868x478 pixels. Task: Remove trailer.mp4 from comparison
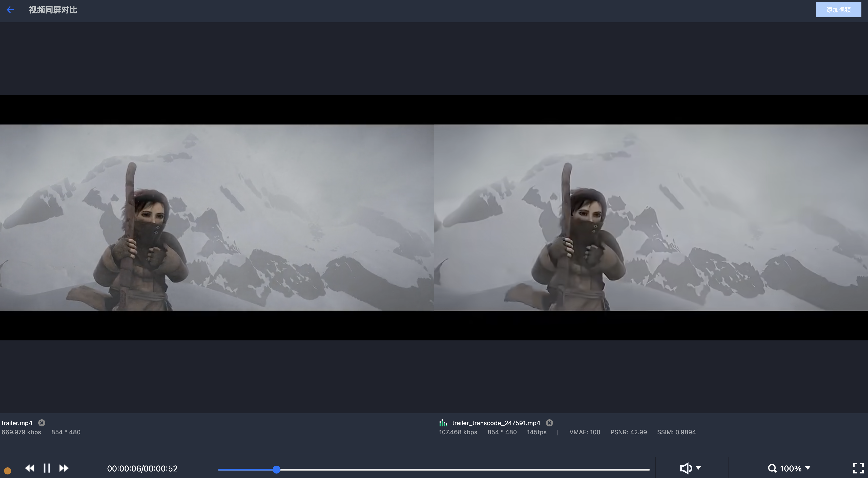[42, 423]
